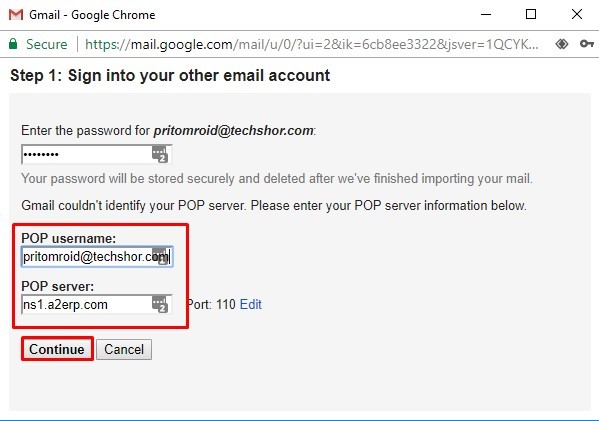599x421 pixels.
Task: Click password manager icon in POP server field
Action: tap(160, 304)
